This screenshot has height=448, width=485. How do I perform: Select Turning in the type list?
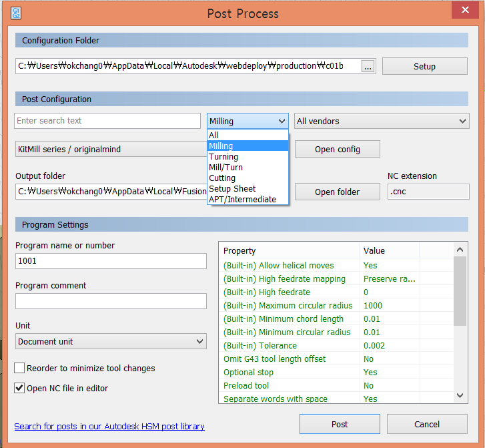(x=248, y=157)
